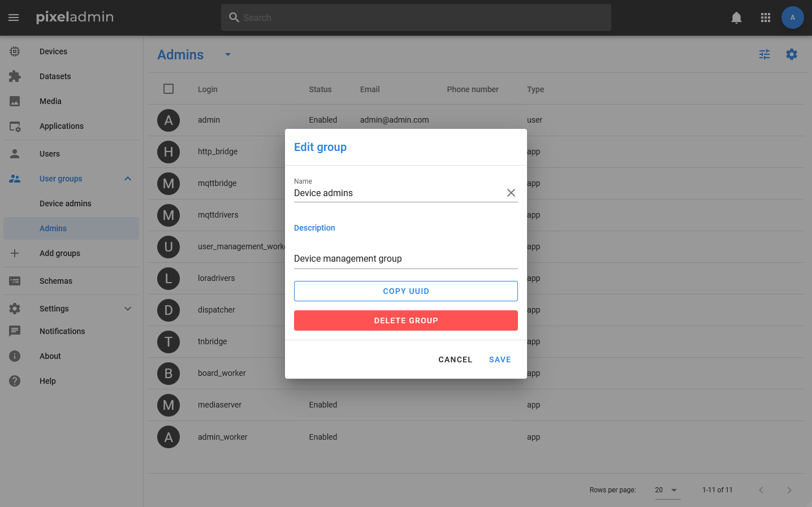Click the Admins group settings gear
Screen dimensions: 812x507
click(792, 54)
